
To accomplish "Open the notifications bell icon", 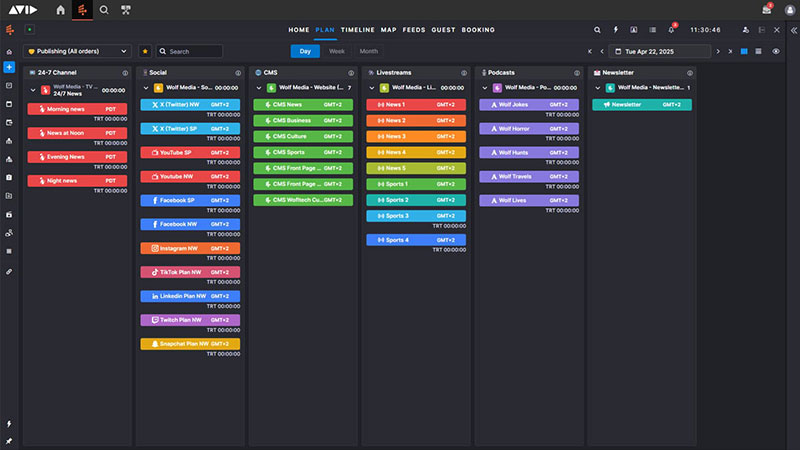I will click(x=671, y=30).
